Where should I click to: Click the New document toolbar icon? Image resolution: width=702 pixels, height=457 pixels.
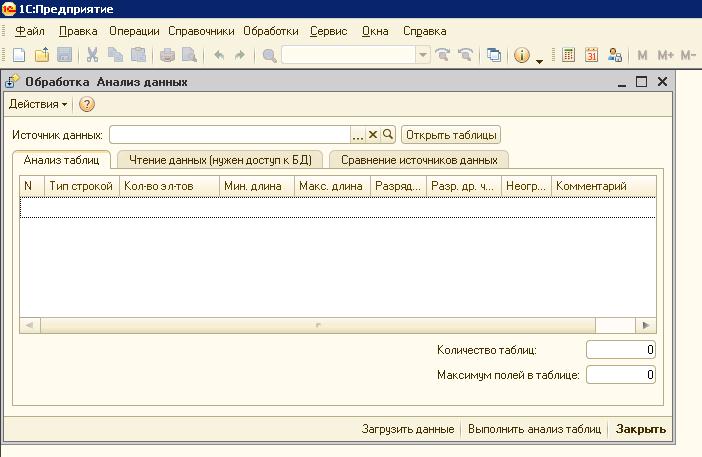18,56
